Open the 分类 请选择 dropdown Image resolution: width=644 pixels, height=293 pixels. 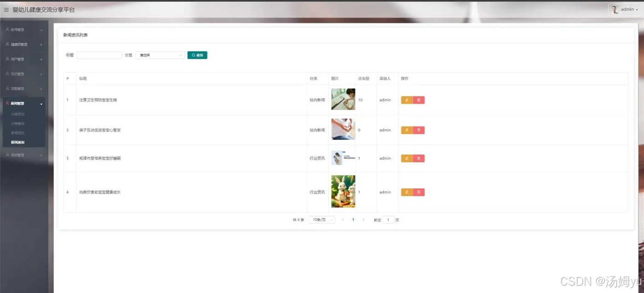160,55
